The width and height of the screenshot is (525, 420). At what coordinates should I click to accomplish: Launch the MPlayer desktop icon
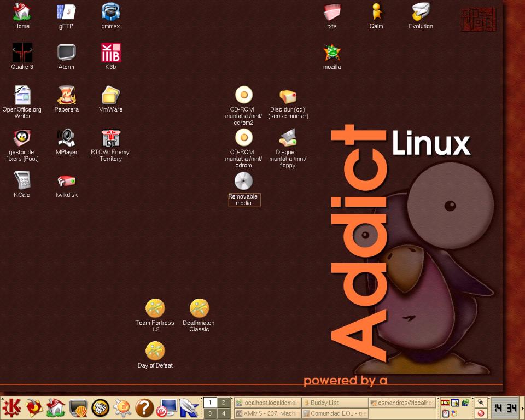click(66, 138)
